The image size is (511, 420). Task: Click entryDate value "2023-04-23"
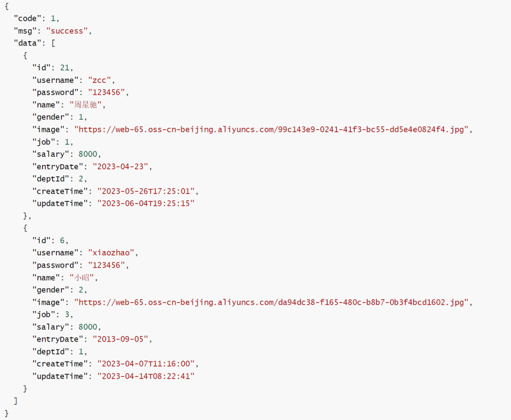click(122, 167)
